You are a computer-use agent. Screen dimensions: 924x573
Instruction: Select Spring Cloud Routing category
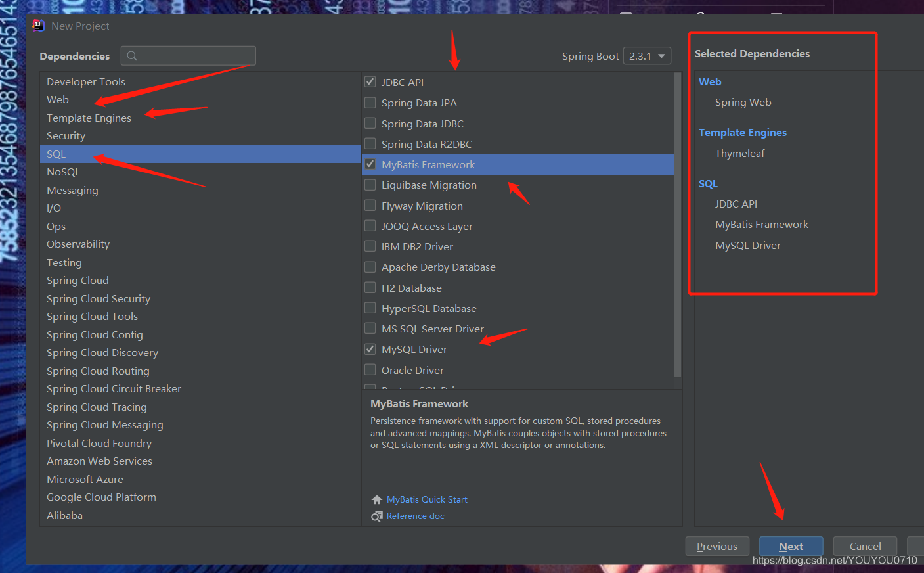pyautogui.click(x=200, y=371)
